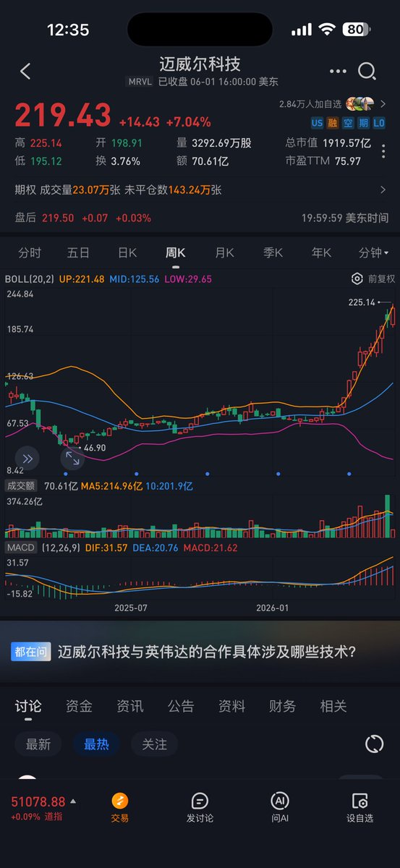
Task: Tap the watchlist user avatars
Action: (x=359, y=104)
